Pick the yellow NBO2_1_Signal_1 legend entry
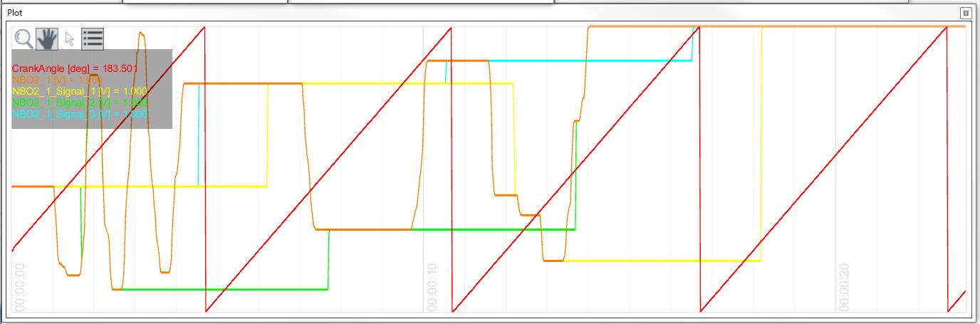The image size is (980, 324). pyautogui.click(x=79, y=91)
